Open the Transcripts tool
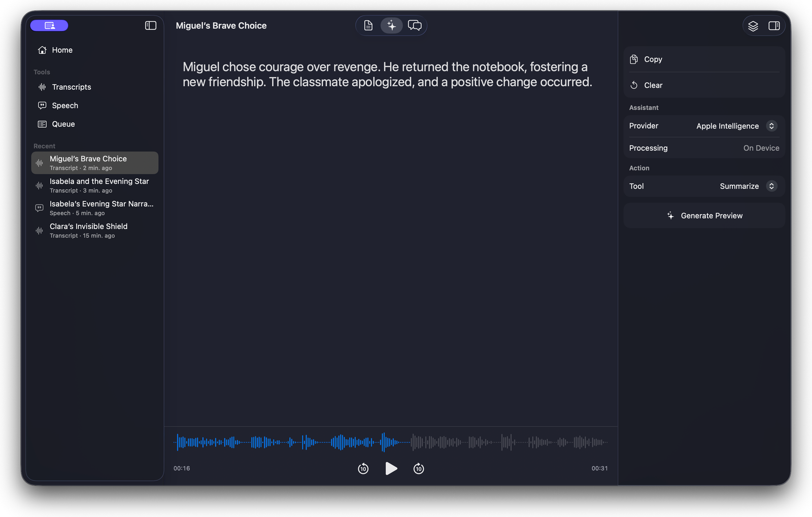 click(95, 87)
